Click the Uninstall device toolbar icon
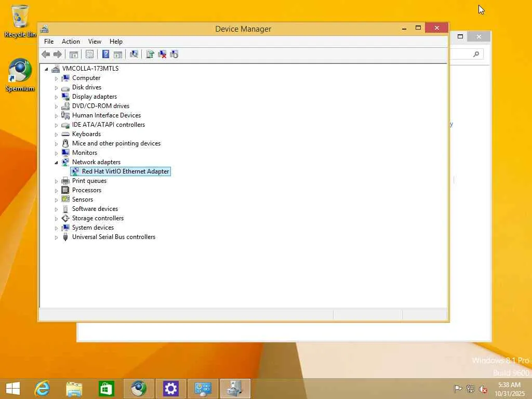The height and width of the screenshot is (399, 532). coord(162,54)
